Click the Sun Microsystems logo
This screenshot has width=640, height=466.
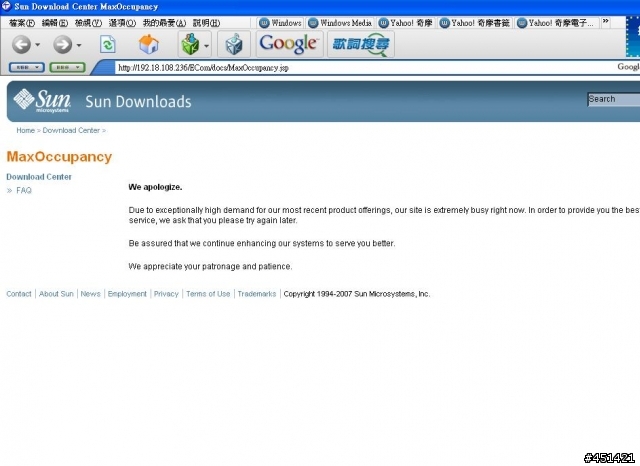(x=42, y=100)
